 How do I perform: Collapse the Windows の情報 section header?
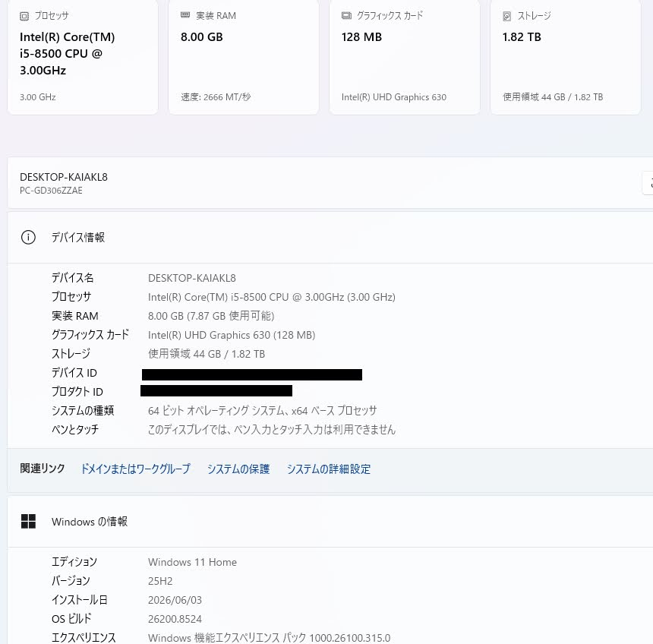point(330,522)
